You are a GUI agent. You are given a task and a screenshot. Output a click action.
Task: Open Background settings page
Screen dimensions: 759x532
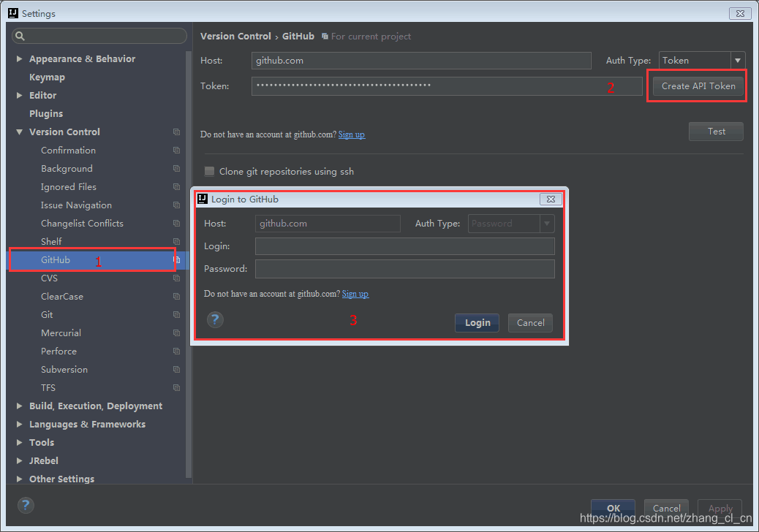click(x=67, y=169)
